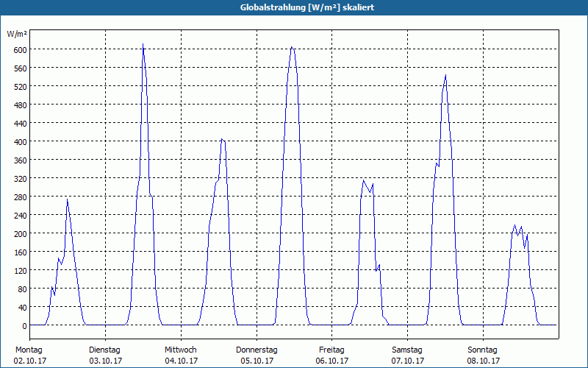Click the date 07.10.17
This screenshot has width=588, height=368.
point(408,361)
